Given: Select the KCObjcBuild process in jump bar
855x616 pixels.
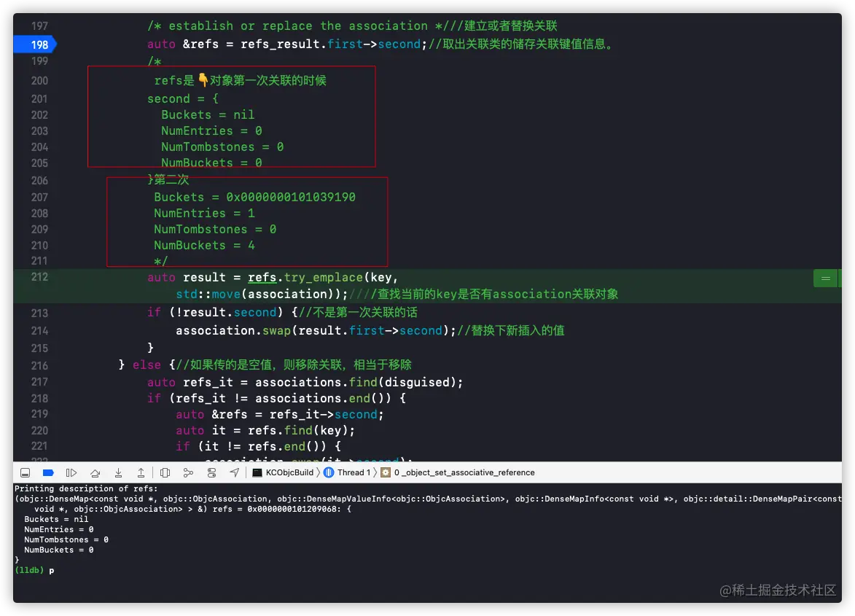Looking at the screenshot, I should click(x=283, y=472).
